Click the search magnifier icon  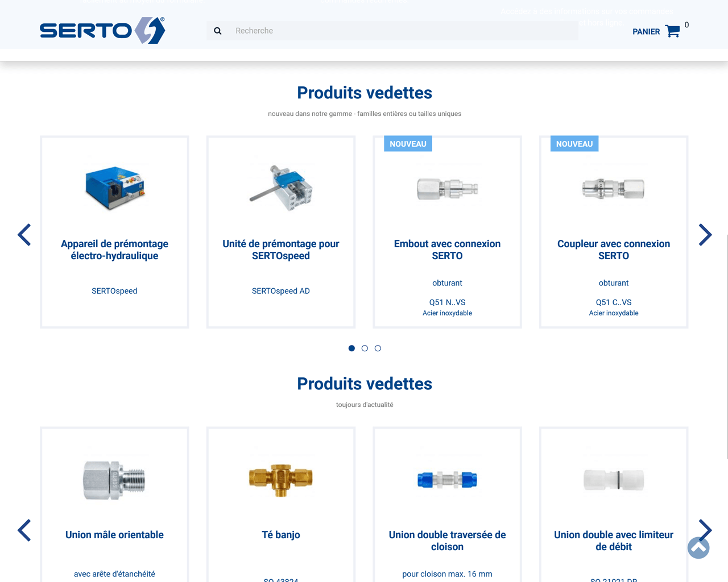click(218, 31)
